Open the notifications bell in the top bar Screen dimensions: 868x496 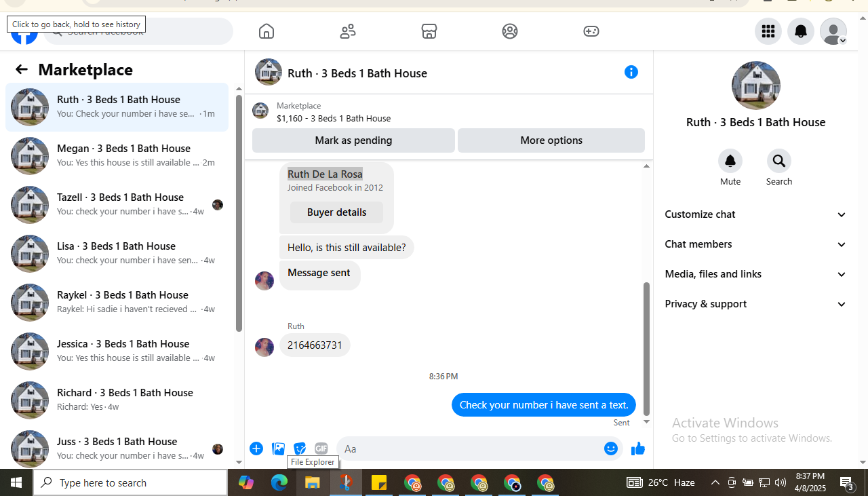click(801, 31)
